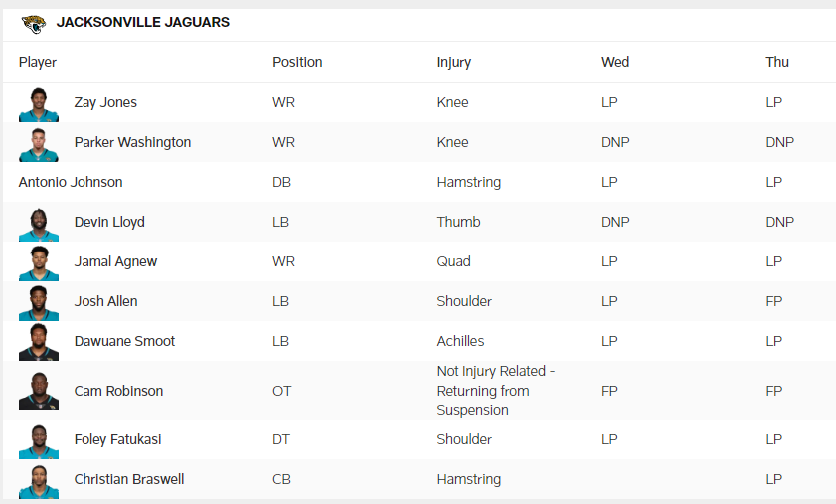
Task: Open Josh Allen's headshot photo
Action: tap(39, 303)
